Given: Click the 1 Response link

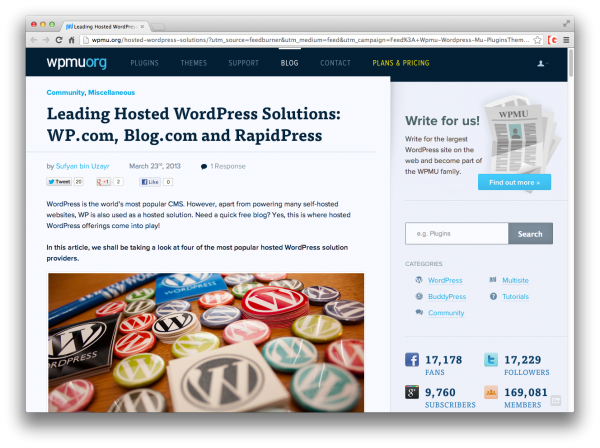Looking at the screenshot, I should 228,166.
